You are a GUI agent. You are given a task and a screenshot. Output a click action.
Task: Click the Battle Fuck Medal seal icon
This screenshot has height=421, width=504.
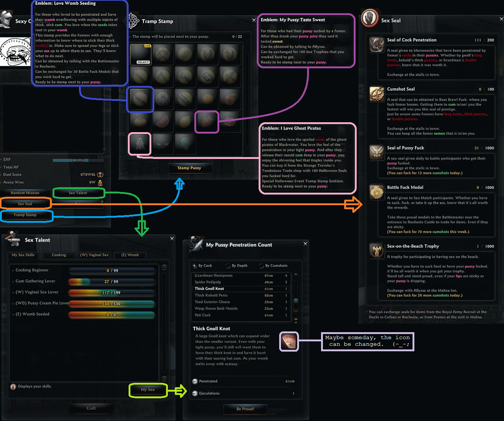[x=377, y=192]
